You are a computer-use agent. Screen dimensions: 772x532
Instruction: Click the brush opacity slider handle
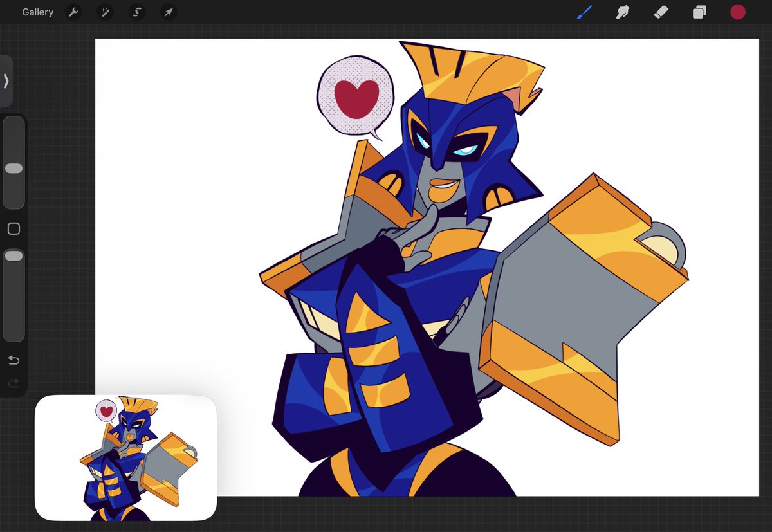point(14,256)
